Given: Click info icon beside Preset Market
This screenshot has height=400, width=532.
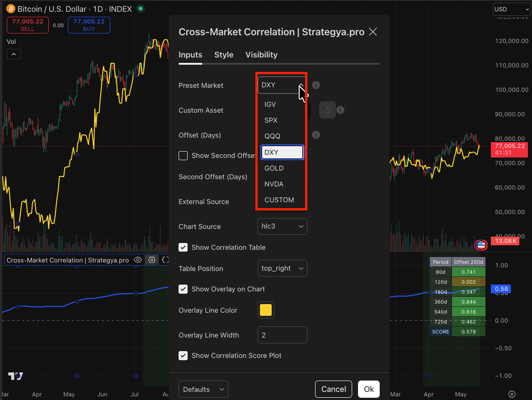Looking at the screenshot, I should click(316, 85).
